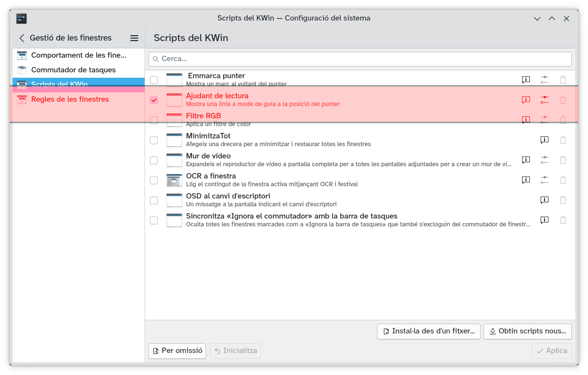This screenshot has width=588, height=375.
Task: Delete the Emmarca punter script
Action: (x=563, y=80)
